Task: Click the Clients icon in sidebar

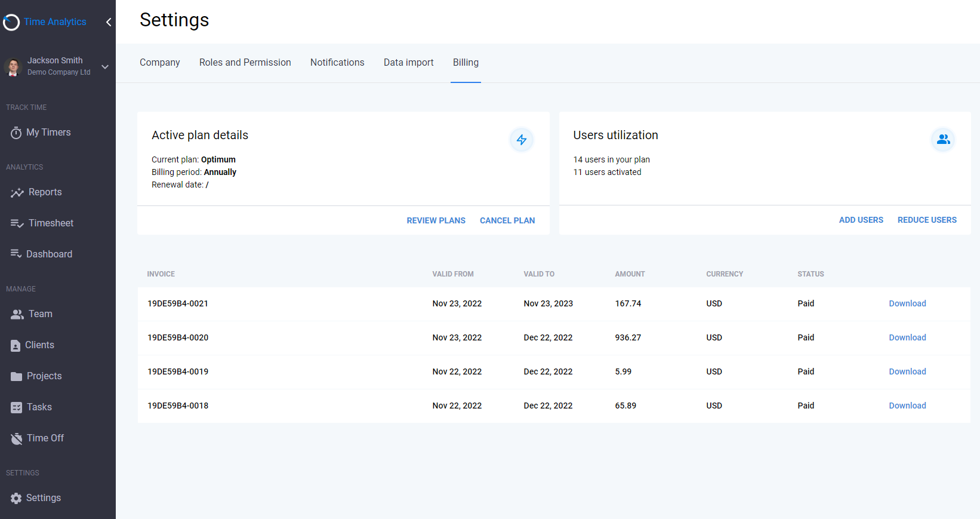Action: tap(16, 345)
